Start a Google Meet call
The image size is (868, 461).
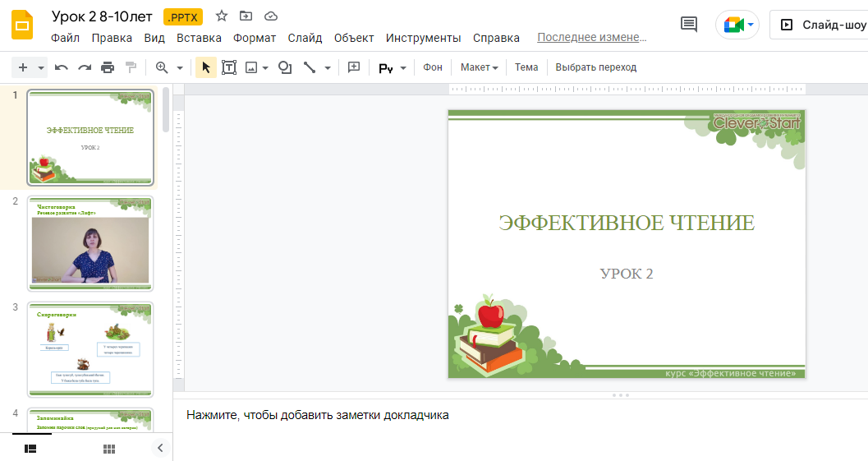(733, 25)
